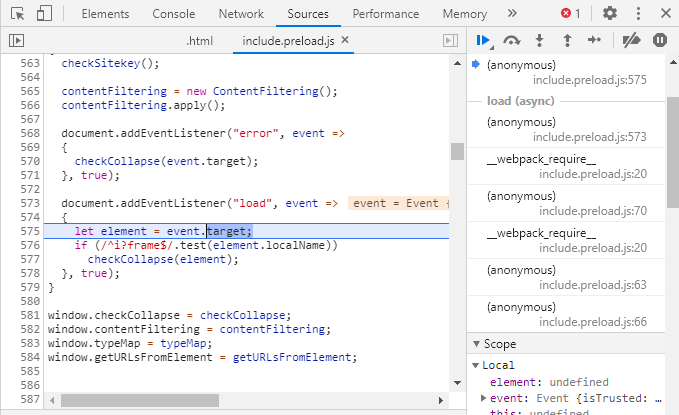
Task: Collapse the Scope section
Action: [x=476, y=344]
